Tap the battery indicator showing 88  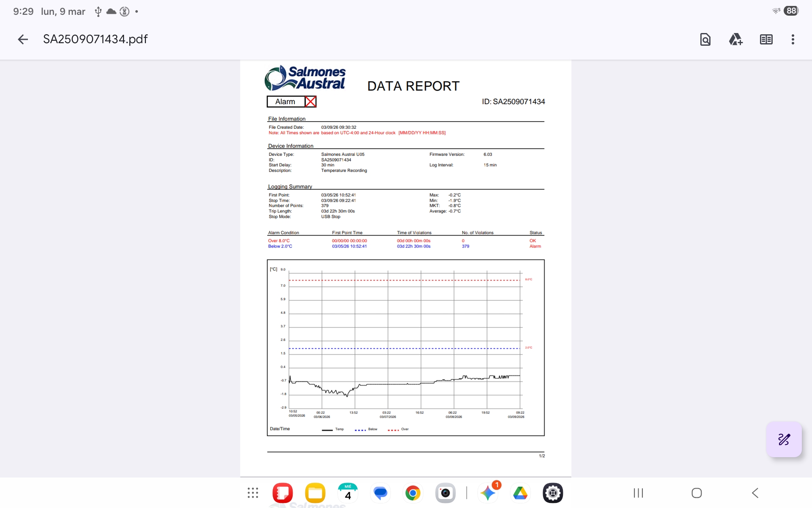[791, 11]
